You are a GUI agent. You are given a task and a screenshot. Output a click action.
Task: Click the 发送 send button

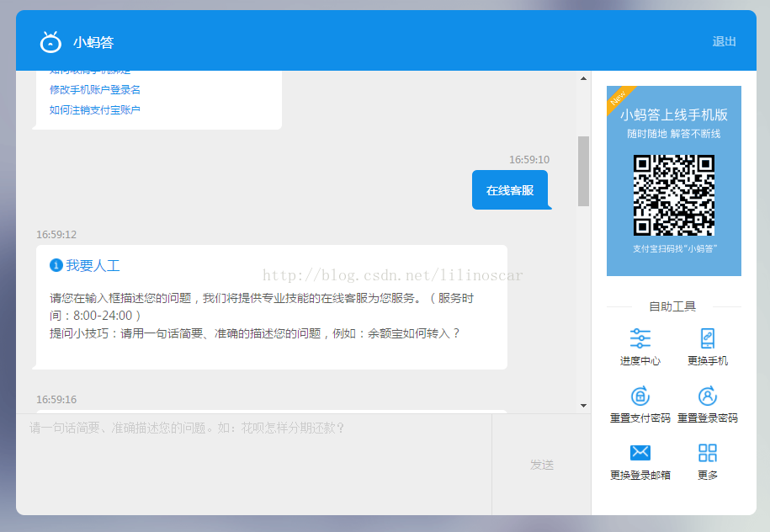point(542,465)
